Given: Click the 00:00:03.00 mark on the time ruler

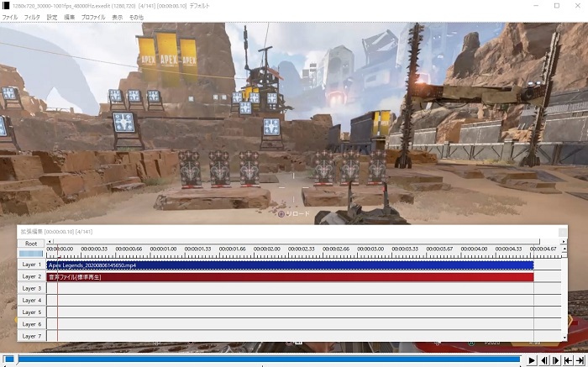Looking at the screenshot, I should 370,249.
